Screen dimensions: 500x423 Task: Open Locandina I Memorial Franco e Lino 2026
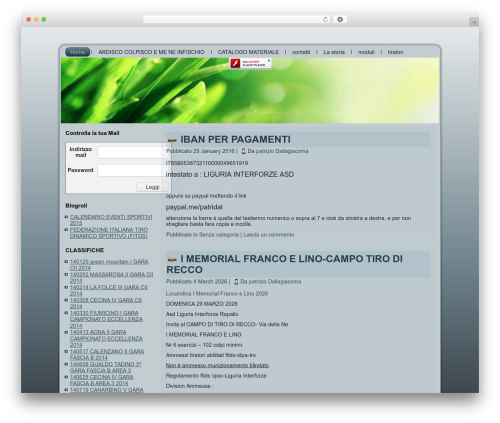(217, 294)
